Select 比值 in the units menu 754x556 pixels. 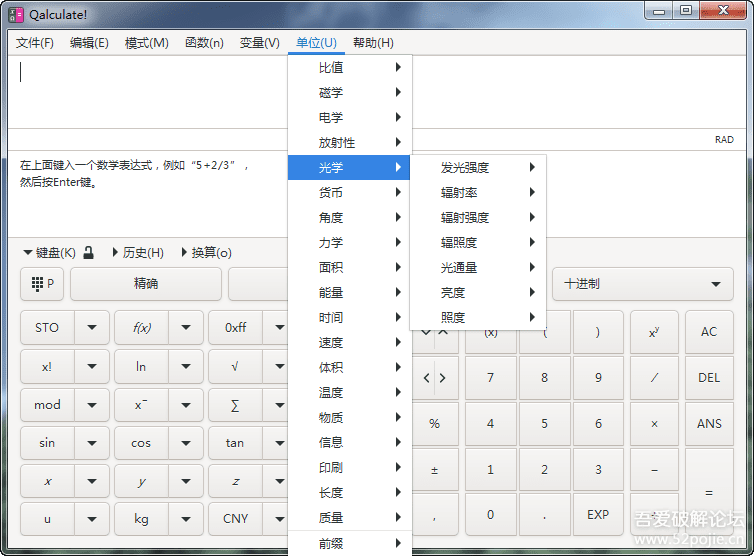coord(350,67)
